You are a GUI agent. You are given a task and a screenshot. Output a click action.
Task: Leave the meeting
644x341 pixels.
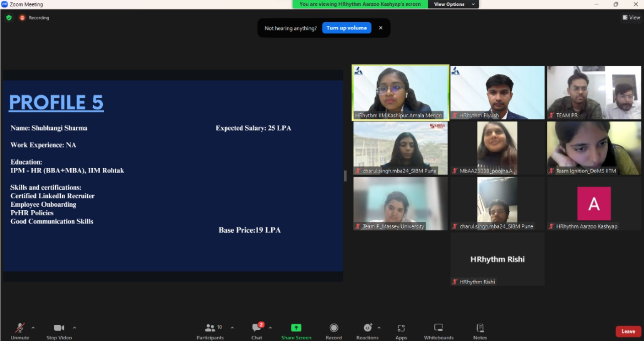[628, 331]
